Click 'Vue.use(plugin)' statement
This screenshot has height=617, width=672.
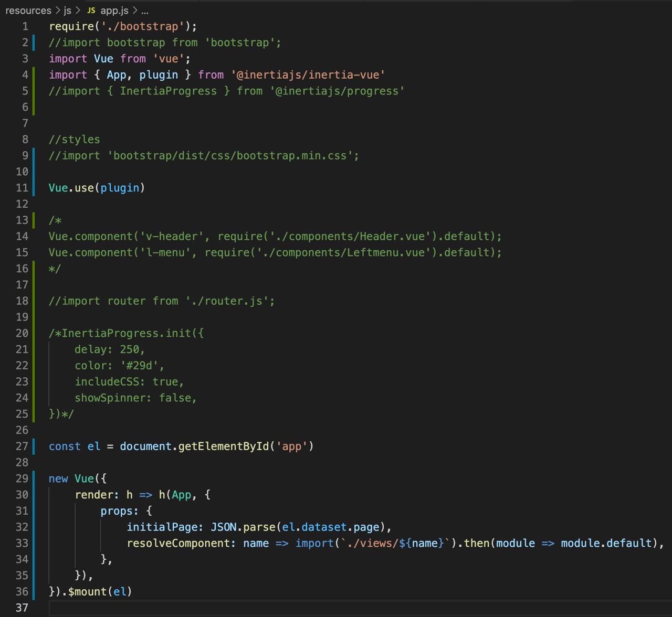[x=97, y=188]
